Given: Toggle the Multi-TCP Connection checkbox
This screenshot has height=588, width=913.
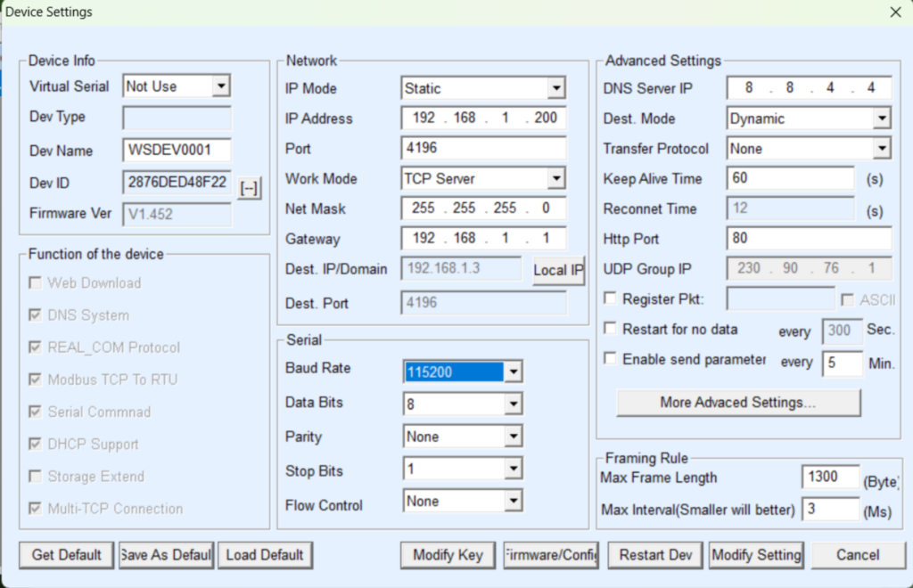Looking at the screenshot, I should click(x=35, y=509).
